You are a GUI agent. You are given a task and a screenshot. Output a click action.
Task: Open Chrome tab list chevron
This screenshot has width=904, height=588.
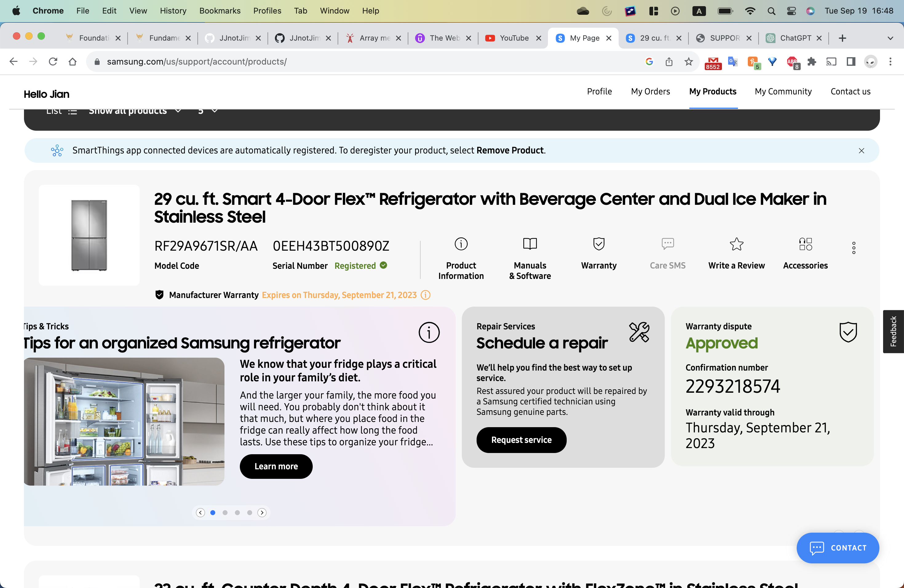click(x=890, y=38)
